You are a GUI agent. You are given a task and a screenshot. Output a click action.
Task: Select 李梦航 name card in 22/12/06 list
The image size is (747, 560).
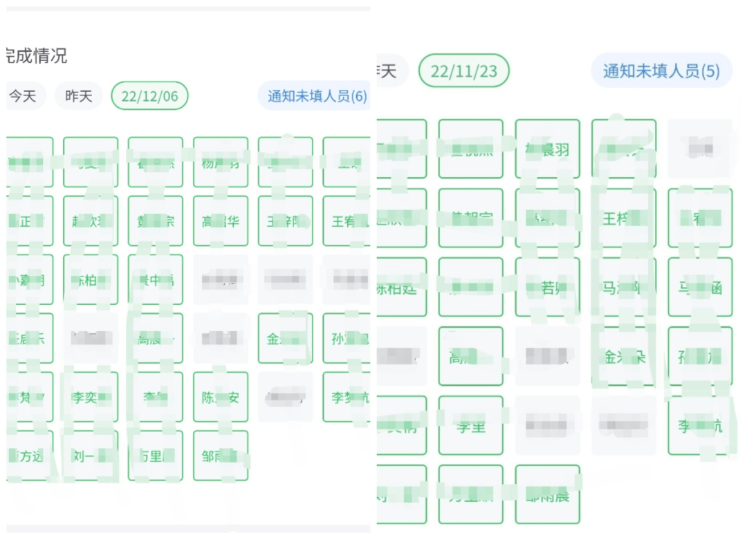[x=347, y=397]
